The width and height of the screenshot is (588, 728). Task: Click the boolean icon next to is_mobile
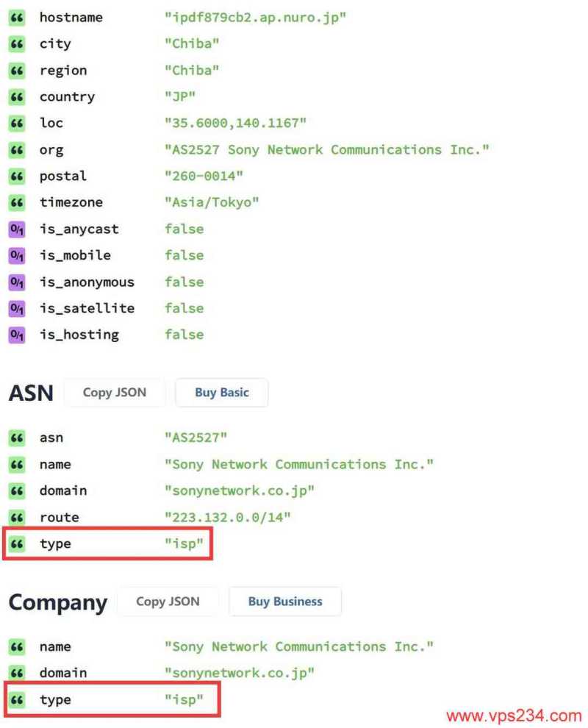(16, 255)
